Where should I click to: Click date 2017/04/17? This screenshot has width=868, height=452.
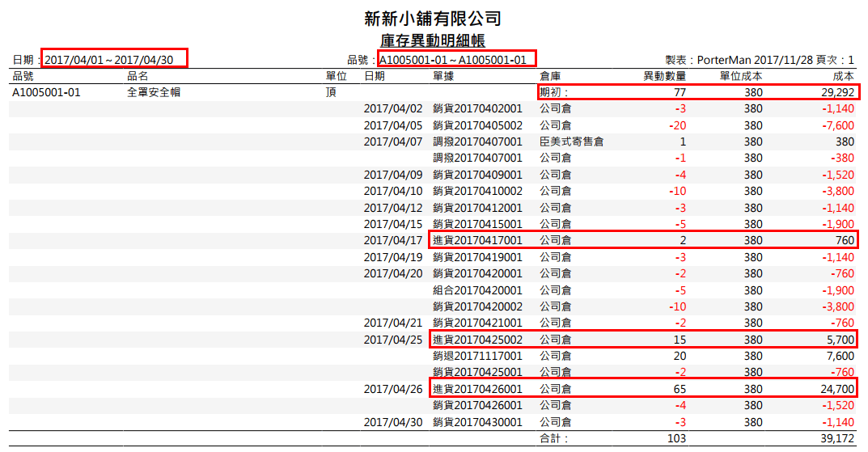click(393, 240)
